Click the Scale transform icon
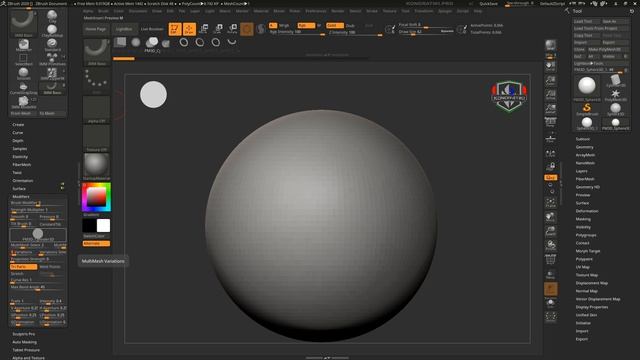Screen dimensions: 640x360 pos(218,29)
